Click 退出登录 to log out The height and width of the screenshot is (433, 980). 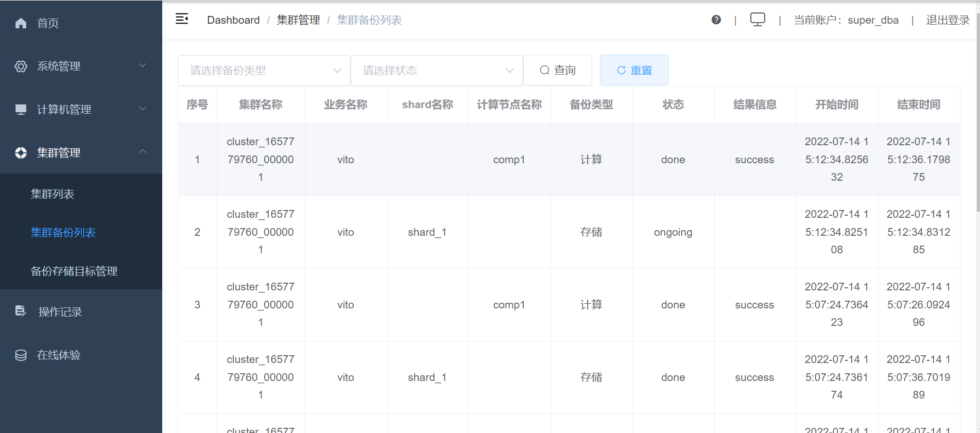tap(948, 20)
